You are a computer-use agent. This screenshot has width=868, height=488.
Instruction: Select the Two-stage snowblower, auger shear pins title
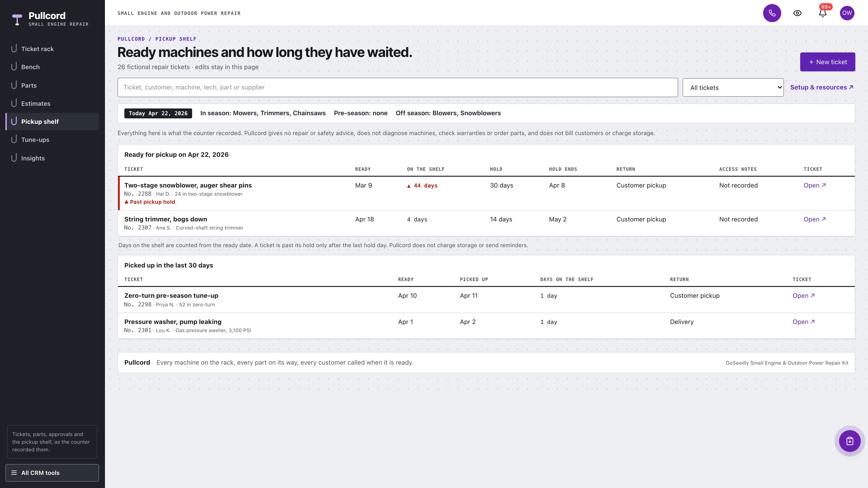(x=188, y=185)
